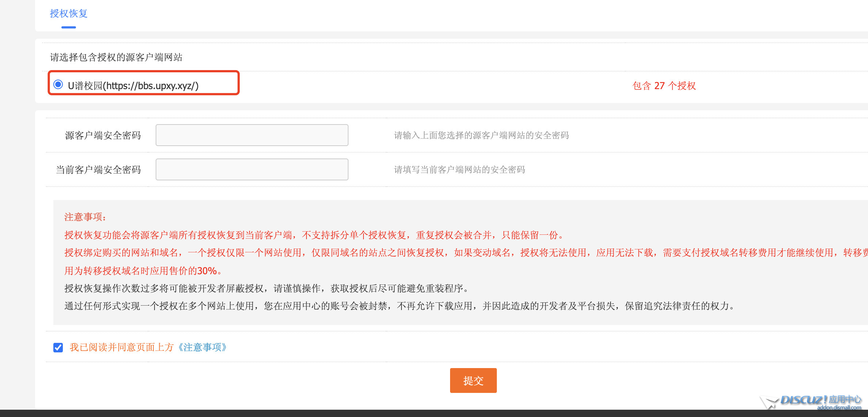Focus the 当前客户端安全密码 input field
Image resolution: width=868 pixels, height=417 pixels.
pyautogui.click(x=252, y=169)
